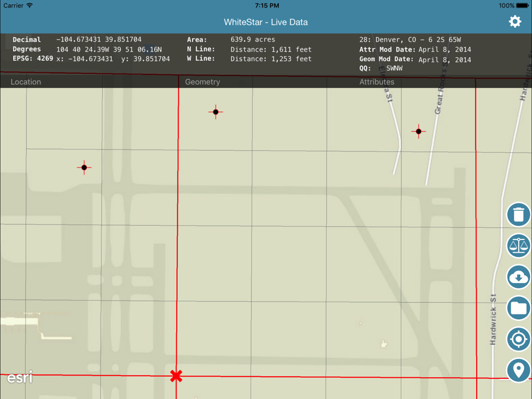Tap the W Line distance 1,253 feet
This screenshot has width=532, height=399.
pos(271,59)
